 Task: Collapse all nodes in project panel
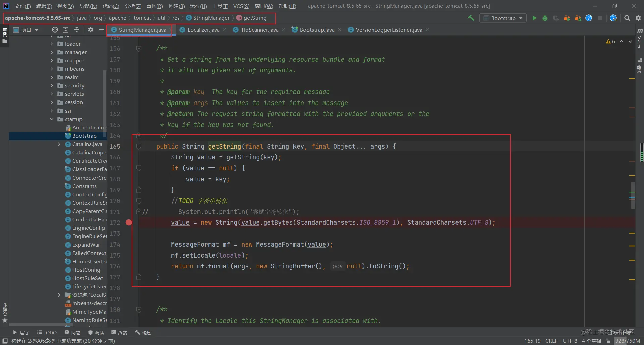pyautogui.click(x=77, y=30)
